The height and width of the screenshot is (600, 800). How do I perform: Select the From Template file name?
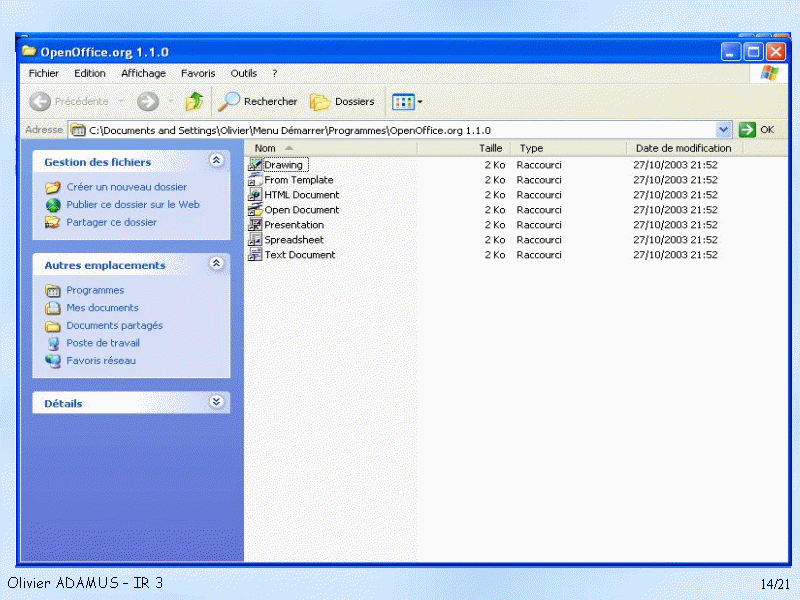tap(298, 180)
